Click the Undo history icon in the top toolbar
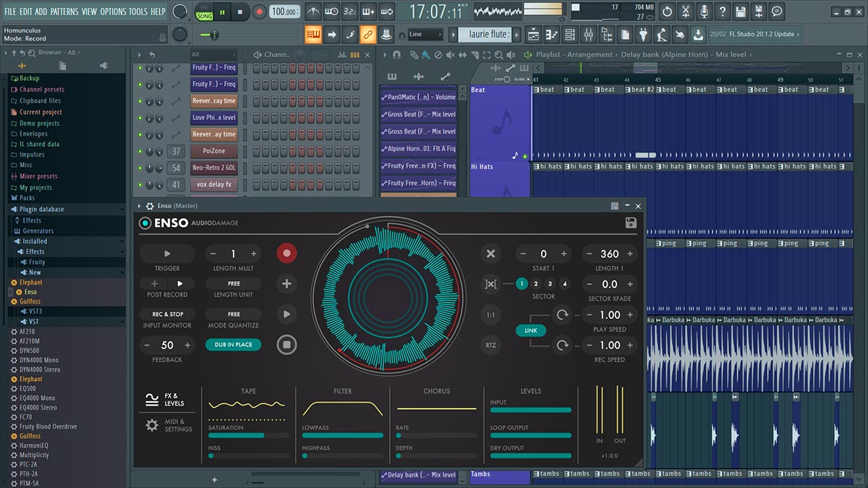Image resolution: width=868 pixels, height=488 pixels. click(666, 12)
